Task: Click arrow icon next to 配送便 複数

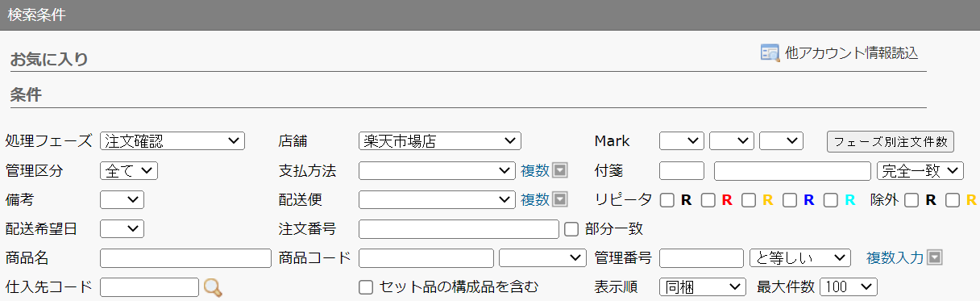Action: pyautogui.click(x=560, y=199)
